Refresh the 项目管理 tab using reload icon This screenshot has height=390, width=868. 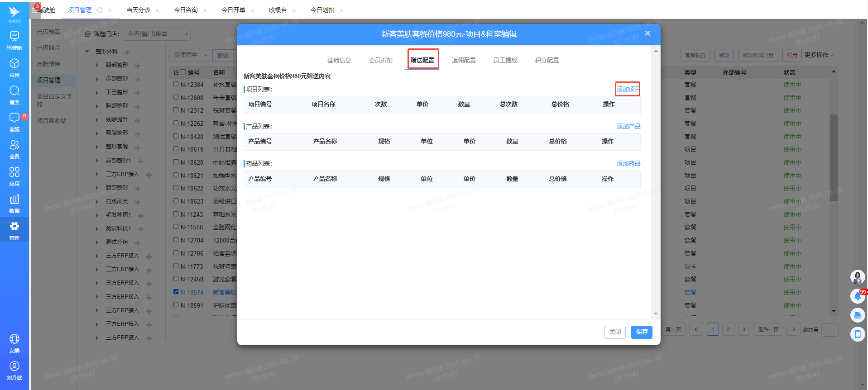(x=100, y=10)
